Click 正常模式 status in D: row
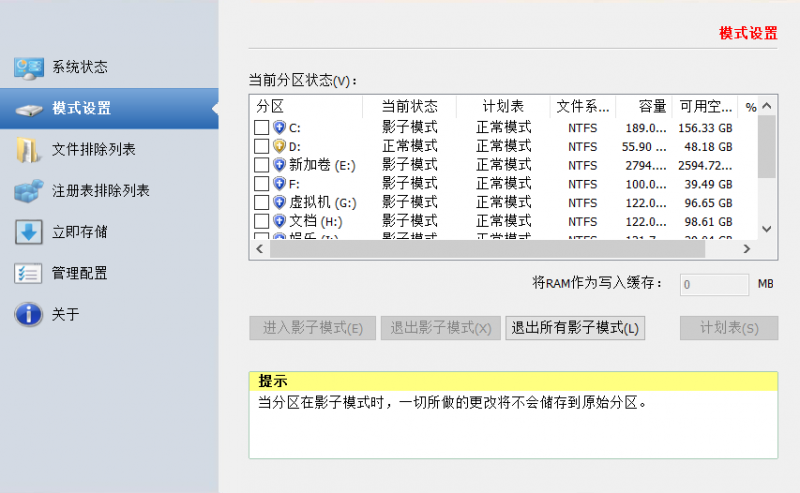Viewport: 800px width, 493px height. click(x=409, y=146)
